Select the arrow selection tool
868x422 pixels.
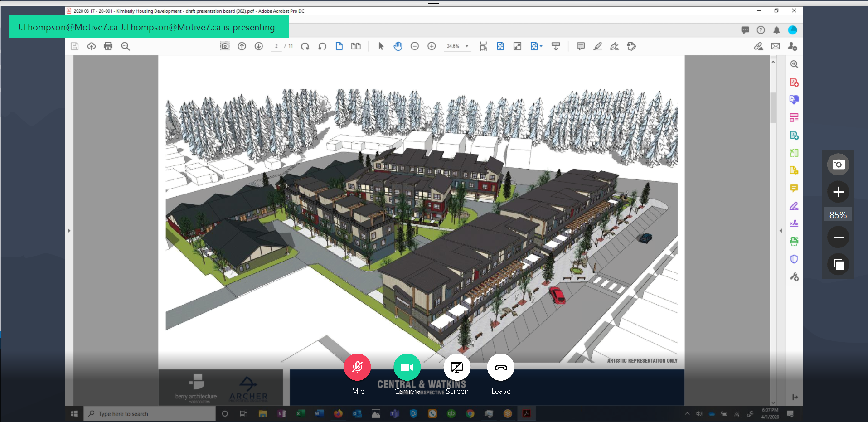pyautogui.click(x=381, y=46)
